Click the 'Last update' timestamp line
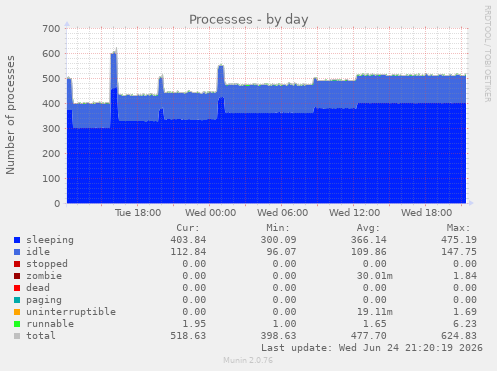Image resolution: width=497 pixels, height=371 pixels. pyautogui.click(x=372, y=348)
